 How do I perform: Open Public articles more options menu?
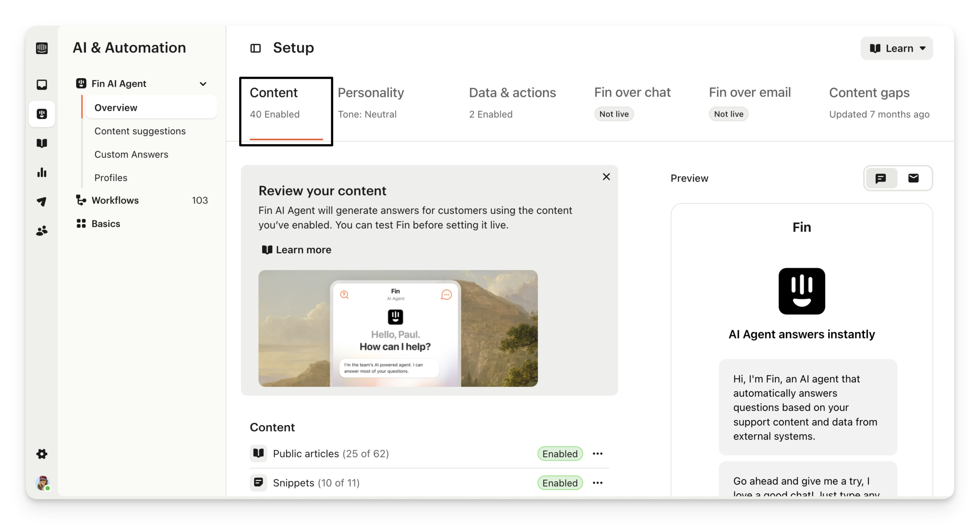pos(597,453)
